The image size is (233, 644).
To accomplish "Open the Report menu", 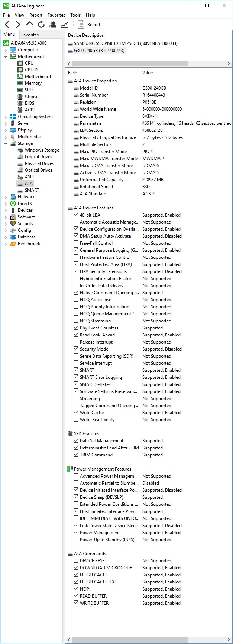I will pos(36,15).
